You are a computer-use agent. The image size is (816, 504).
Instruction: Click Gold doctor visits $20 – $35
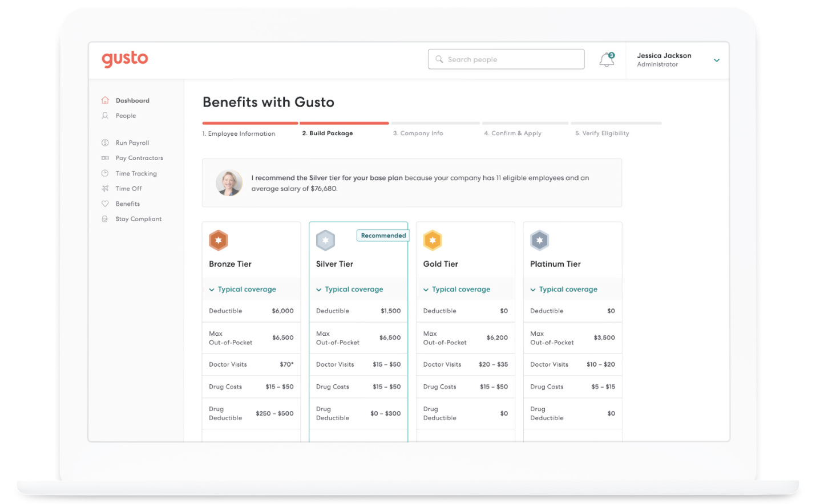click(494, 364)
